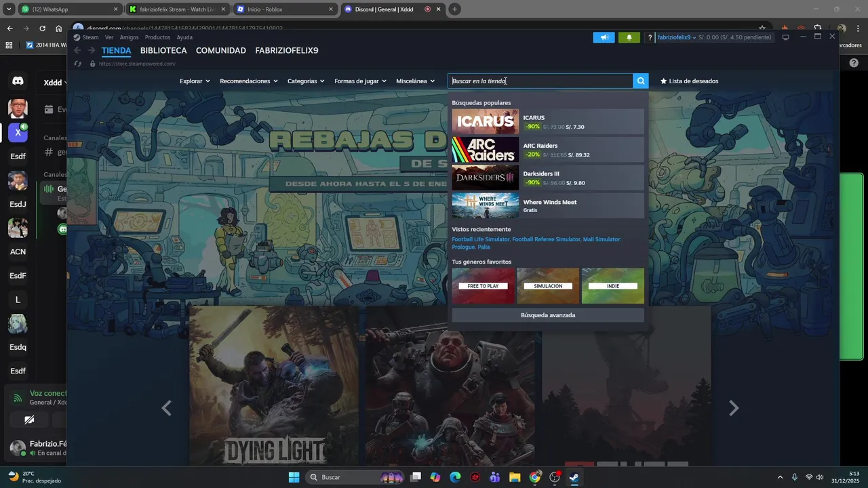Open Microsoft Teams from taskbar

point(495,477)
